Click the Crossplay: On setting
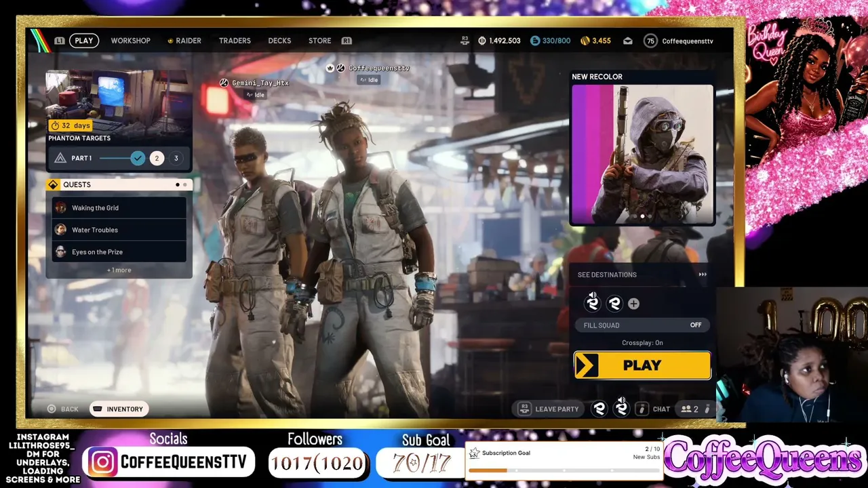The image size is (868, 488). pos(642,343)
